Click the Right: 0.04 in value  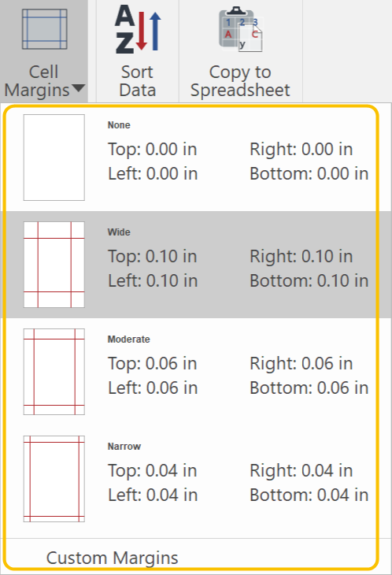(301, 470)
